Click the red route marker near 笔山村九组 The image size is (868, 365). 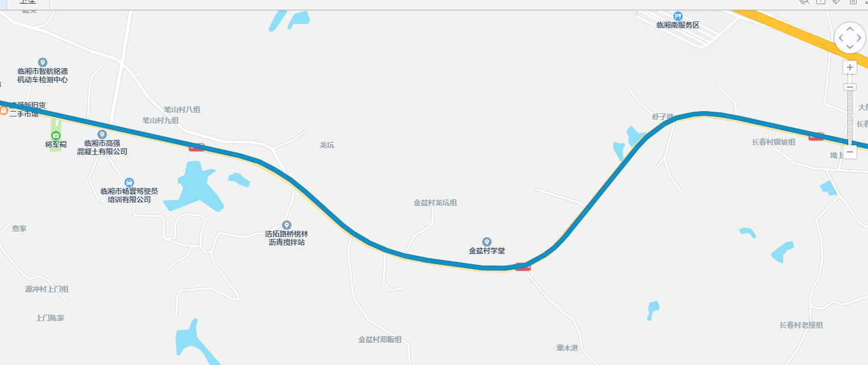click(197, 147)
